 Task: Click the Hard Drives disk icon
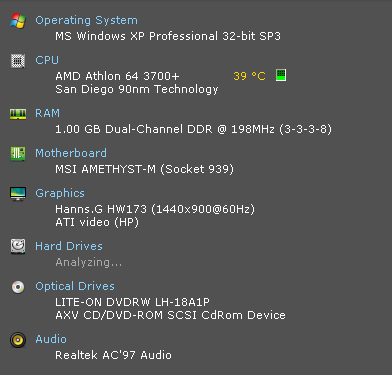(18, 247)
